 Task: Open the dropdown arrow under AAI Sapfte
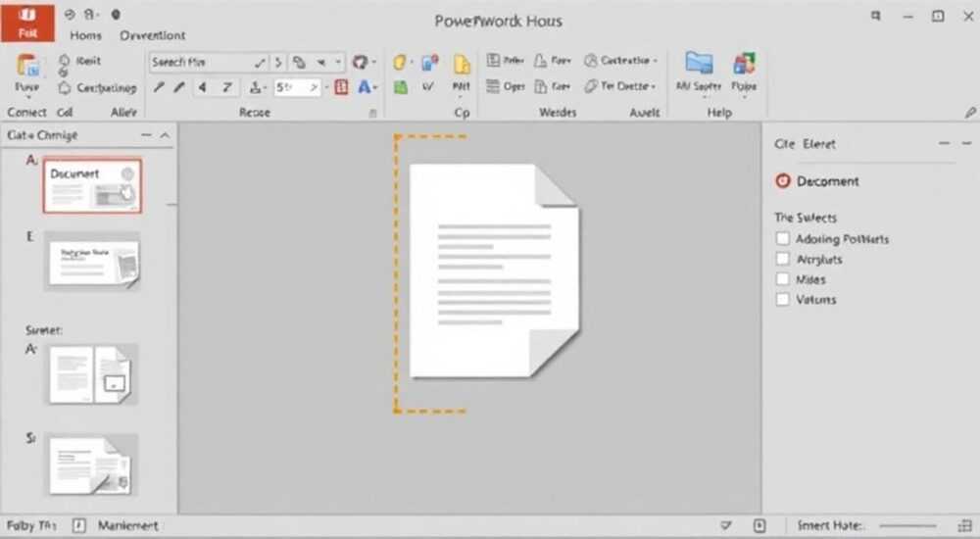tap(704, 98)
